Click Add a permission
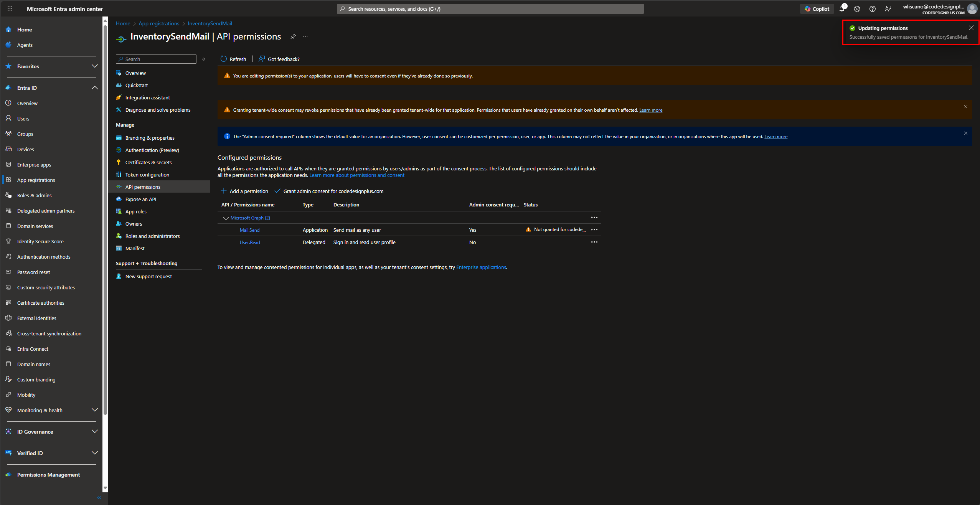980x505 pixels. point(244,191)
